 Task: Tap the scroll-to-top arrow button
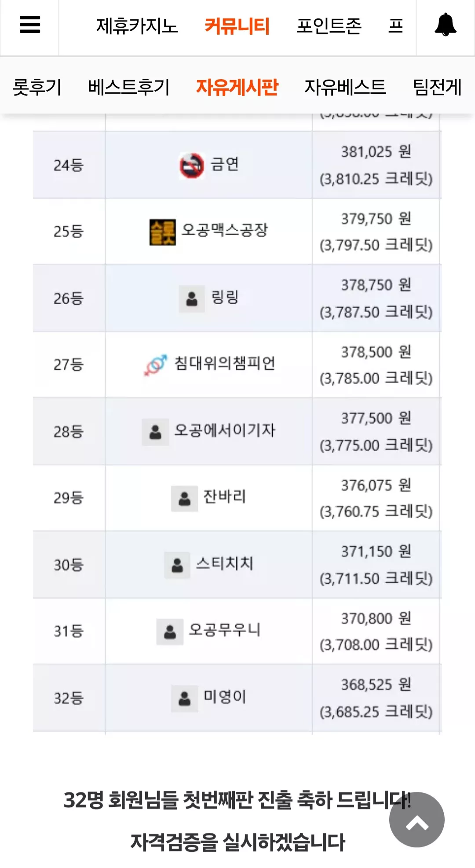[x=417, y=820]
